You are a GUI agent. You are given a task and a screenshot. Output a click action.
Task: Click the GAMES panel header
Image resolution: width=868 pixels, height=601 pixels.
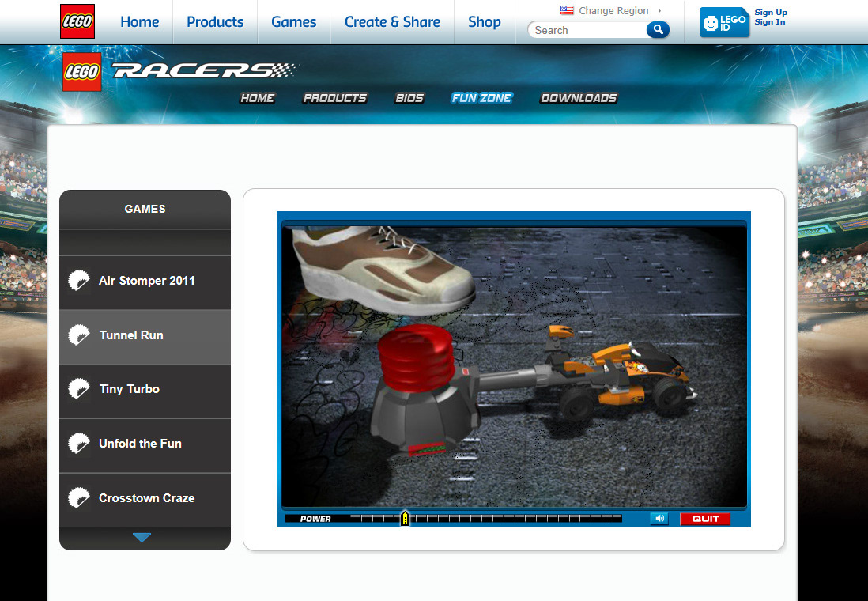[145, 209]
